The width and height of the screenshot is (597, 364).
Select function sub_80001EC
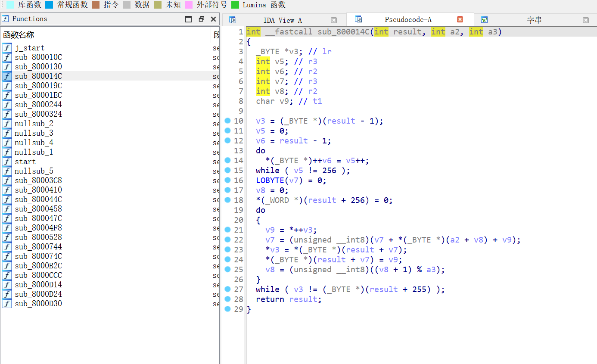[110, 95]
